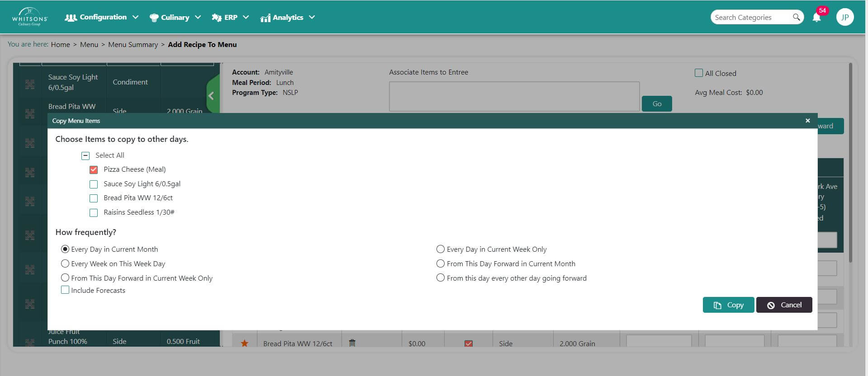The image size is (868, 376).
Task: Expand the Analytics dropdown menu
Action: click(x=287, y=17)
